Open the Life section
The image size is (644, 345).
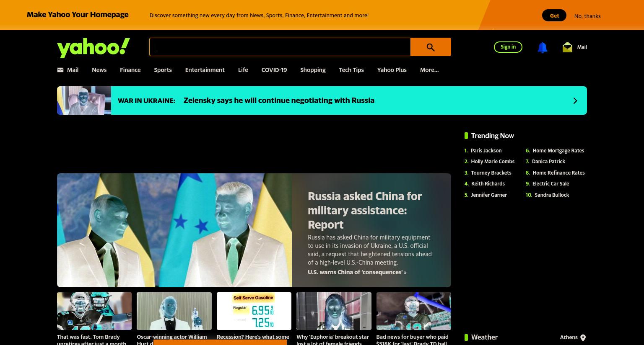243,70
